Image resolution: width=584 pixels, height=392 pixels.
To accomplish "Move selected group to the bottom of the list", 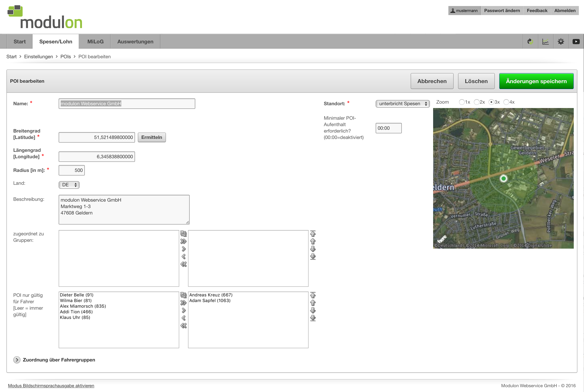I will (313, 256).
